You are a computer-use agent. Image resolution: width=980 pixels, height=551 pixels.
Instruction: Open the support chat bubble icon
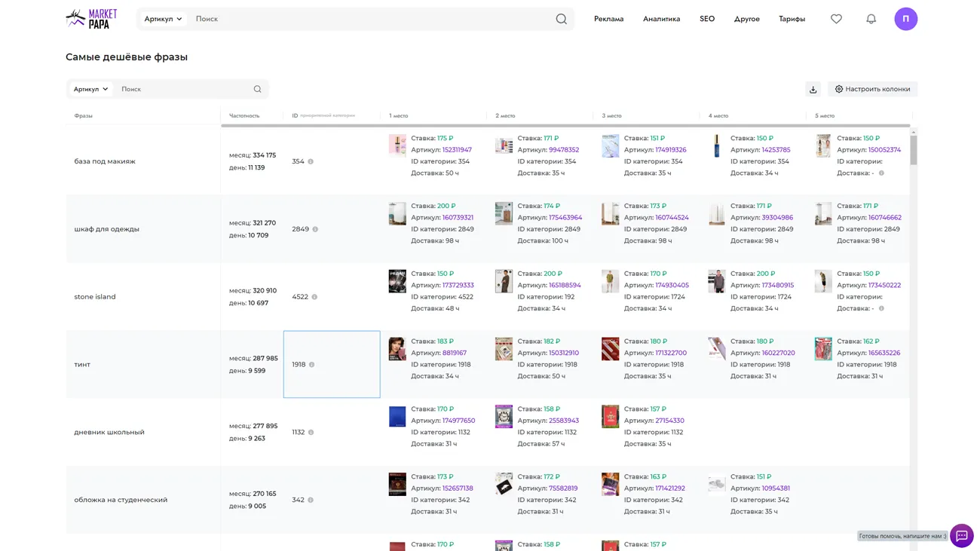pos(961,535)
